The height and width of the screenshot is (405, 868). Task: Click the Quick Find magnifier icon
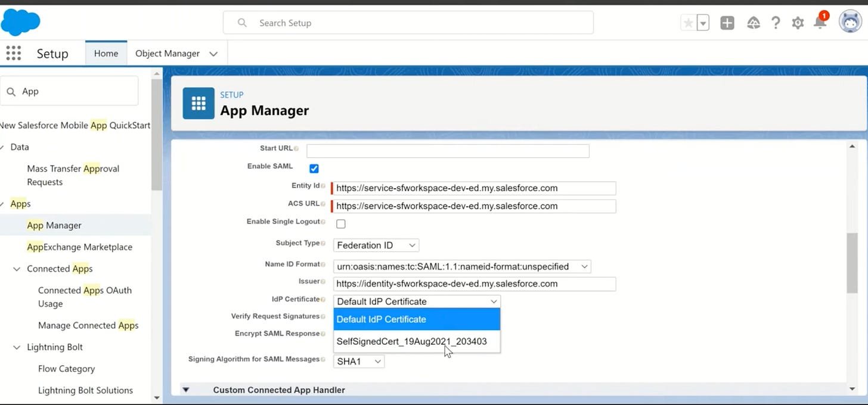coord(11,92)
